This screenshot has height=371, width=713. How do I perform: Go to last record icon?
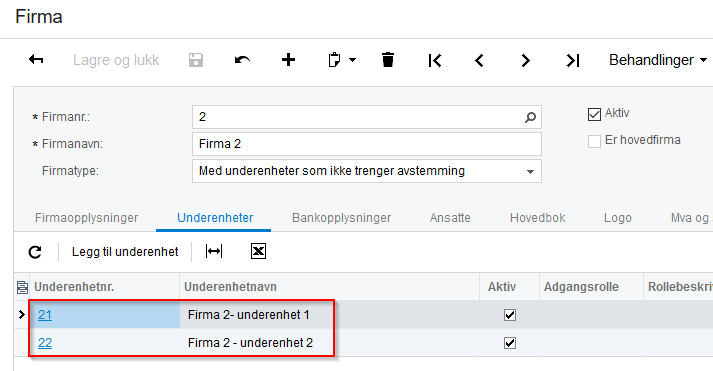click(x=573, y=60)
